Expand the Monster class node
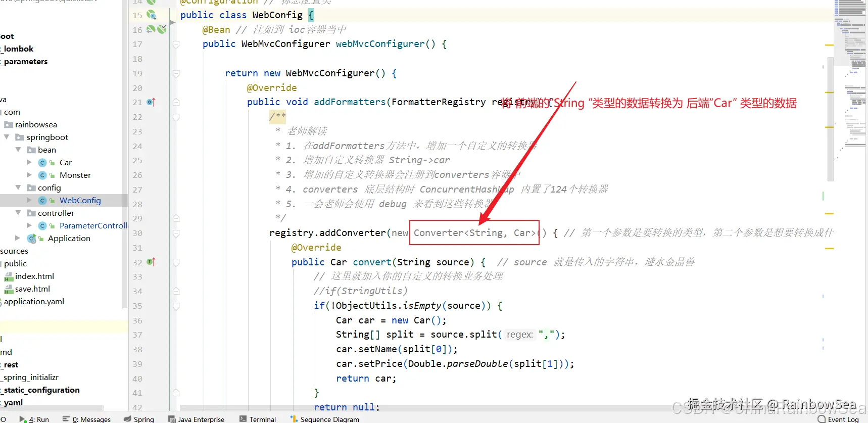868x423 pixels. 29,175
